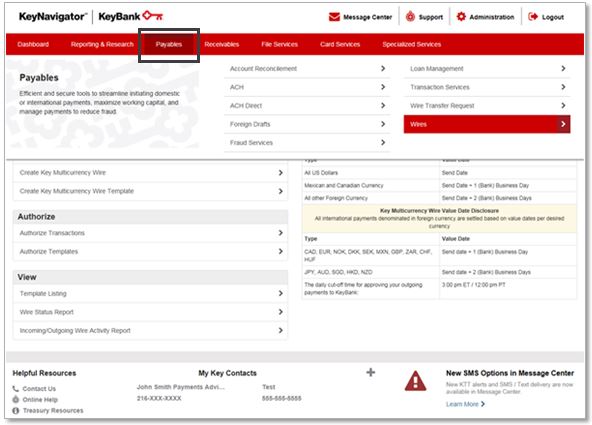Expand Loan Management chevron

tap(563, 68)
